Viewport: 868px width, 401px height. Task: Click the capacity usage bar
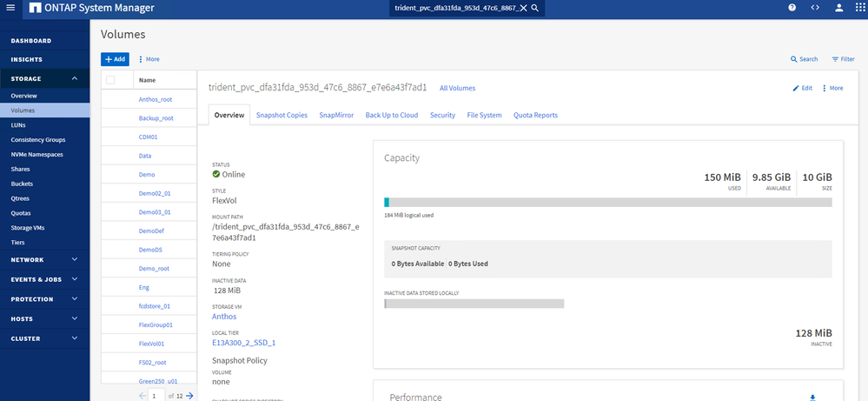tap(607, 203)
